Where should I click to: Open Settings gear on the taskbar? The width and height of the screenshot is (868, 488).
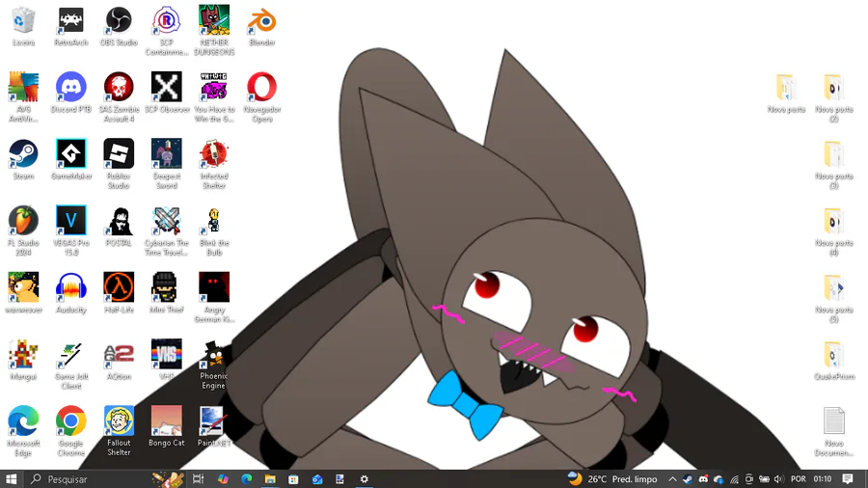coord(365,479)
